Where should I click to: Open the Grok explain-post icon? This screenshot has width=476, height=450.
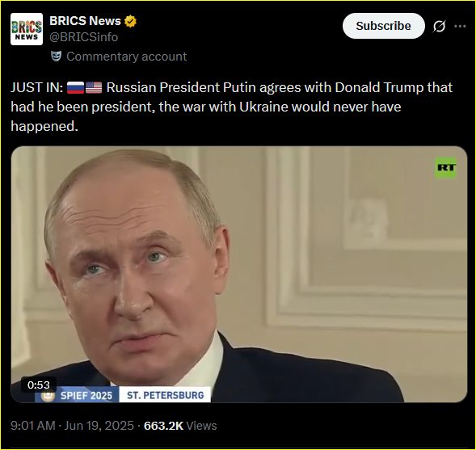pos(440,26)
